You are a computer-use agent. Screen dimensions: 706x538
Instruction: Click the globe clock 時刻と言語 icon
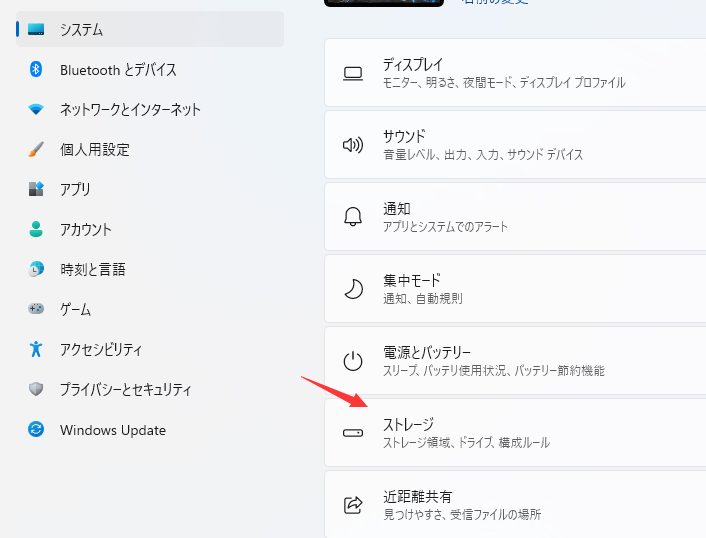point(37,269)
